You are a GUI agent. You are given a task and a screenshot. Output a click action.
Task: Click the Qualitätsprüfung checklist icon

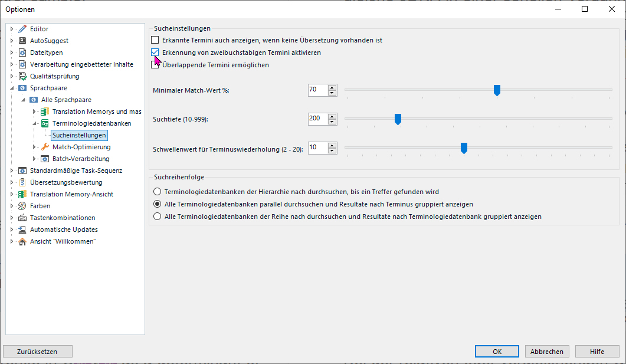point(22,76)
